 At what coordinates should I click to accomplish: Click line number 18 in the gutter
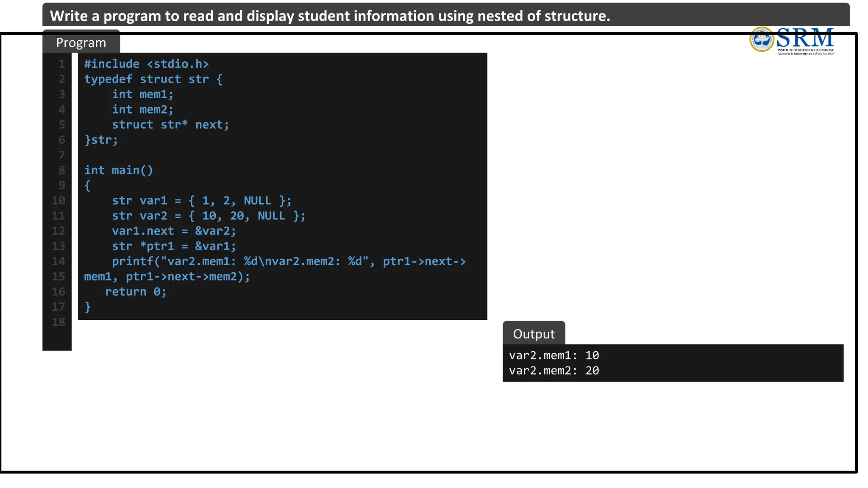pyautogui.click(x=58, y=322)
